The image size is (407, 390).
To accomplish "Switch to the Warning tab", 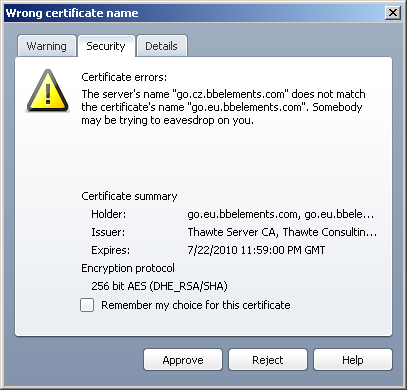I will 47,46.
